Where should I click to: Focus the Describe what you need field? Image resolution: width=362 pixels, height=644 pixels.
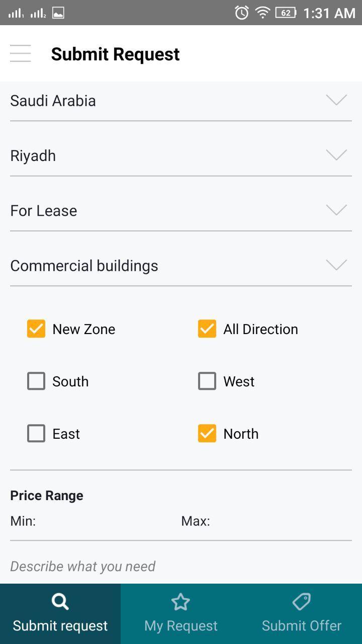181,567
